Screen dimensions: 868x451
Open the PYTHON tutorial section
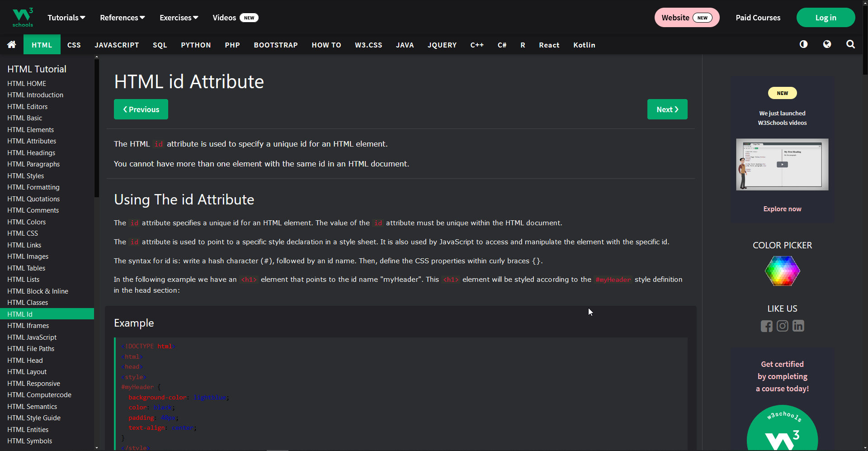coord(195,45)
